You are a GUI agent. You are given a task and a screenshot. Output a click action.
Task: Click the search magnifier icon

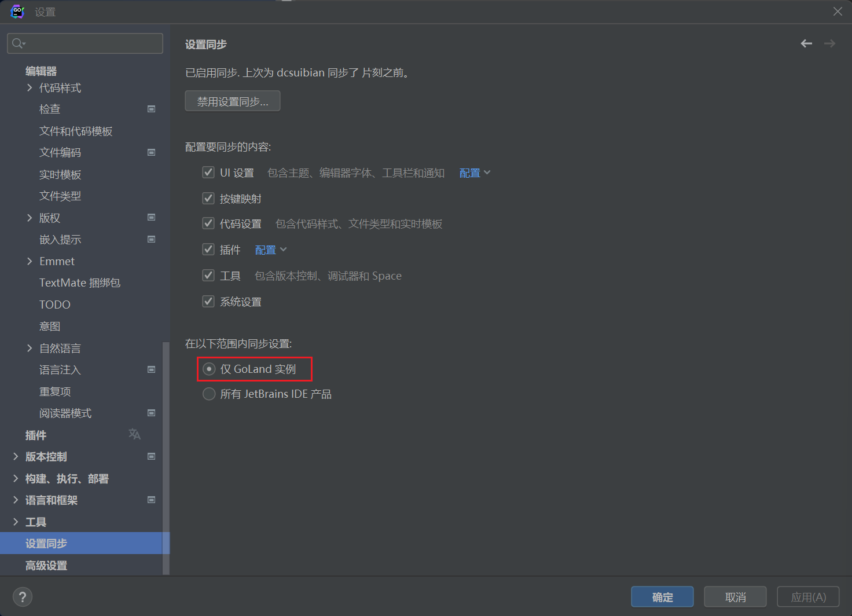pyautogui.click(x=17, y=43)
